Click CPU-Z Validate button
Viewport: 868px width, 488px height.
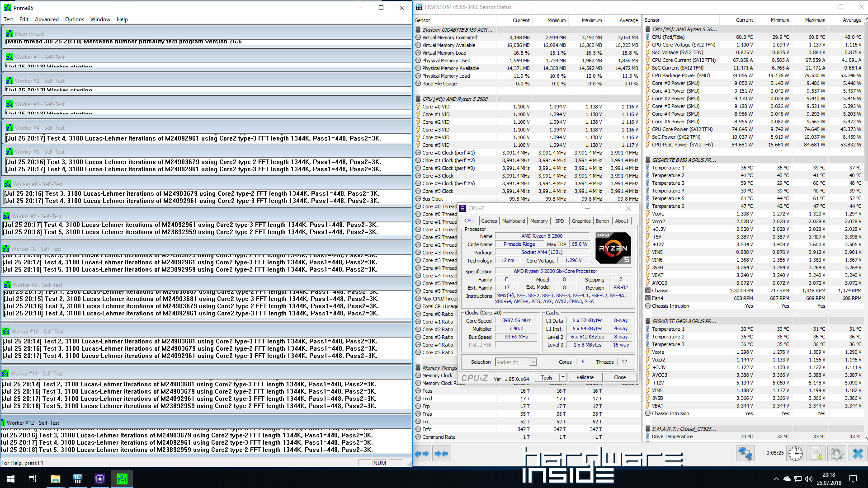point(585,377)
